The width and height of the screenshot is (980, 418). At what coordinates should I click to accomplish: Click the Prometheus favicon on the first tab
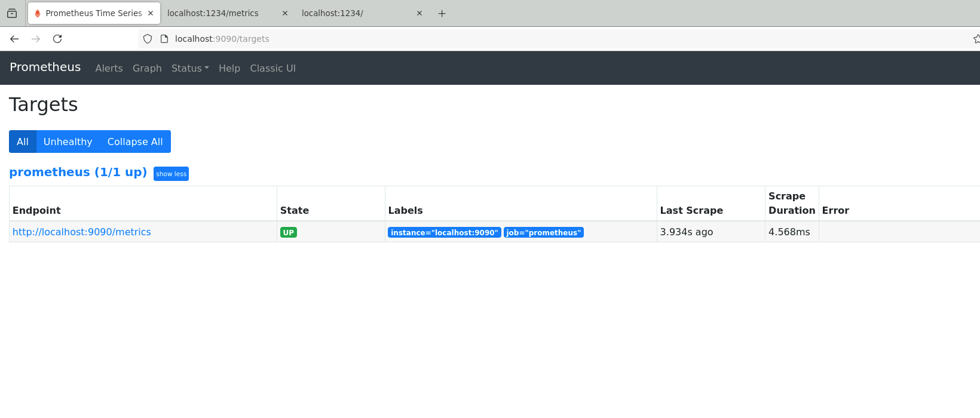pos(38,13)
